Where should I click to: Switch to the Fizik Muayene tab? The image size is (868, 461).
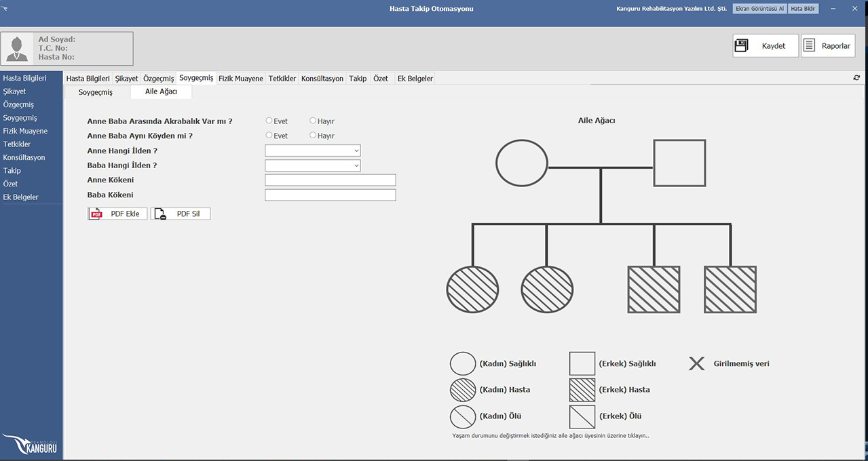point(240,79)
